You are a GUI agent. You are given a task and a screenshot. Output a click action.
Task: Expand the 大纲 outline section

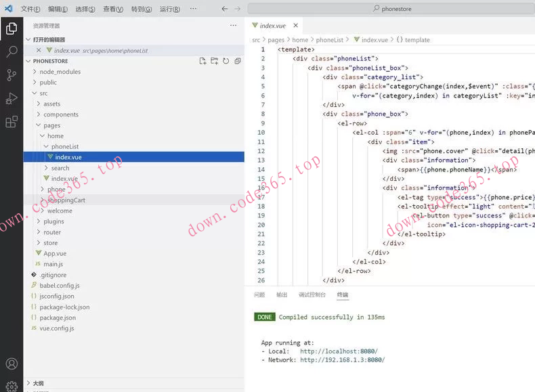[39, 383]
